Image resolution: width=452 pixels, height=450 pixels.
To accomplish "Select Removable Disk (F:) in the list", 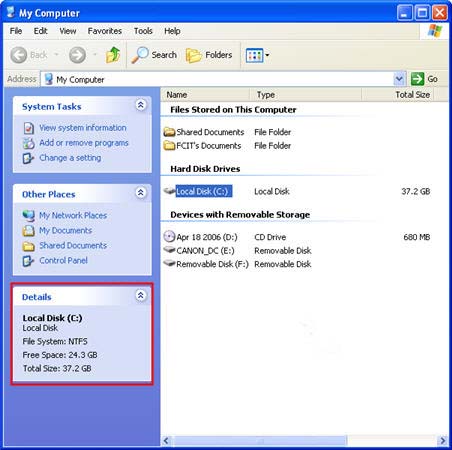I will (x=206, y=264).
